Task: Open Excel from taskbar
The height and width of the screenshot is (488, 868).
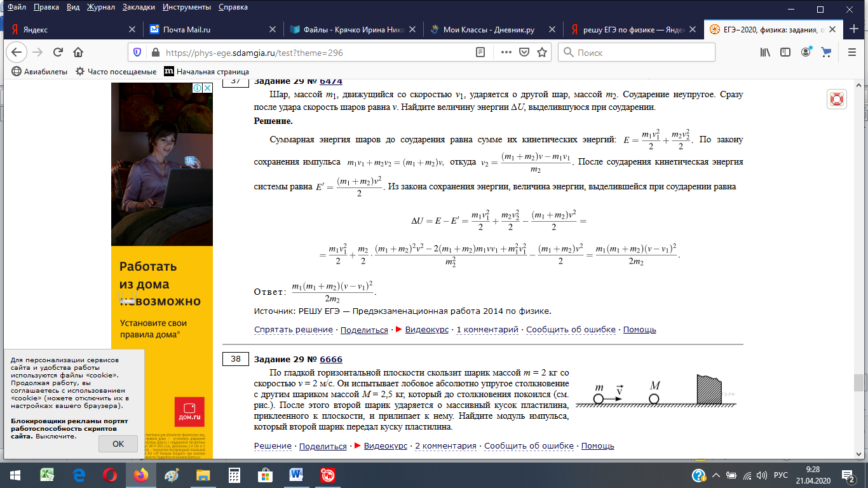Action: click(48, 475)
